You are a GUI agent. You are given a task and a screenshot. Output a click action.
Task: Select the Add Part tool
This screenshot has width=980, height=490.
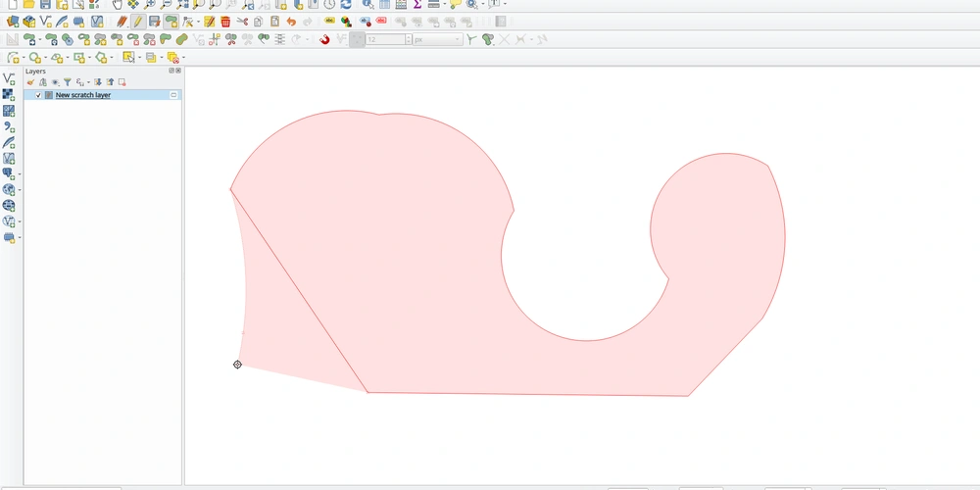pos(100,39)
